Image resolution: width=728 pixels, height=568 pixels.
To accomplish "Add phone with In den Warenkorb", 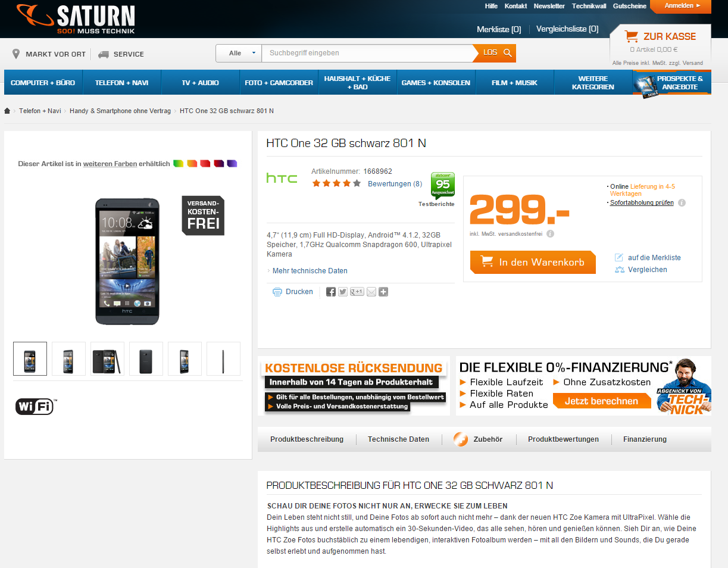I will pyautogui.click(x=533, y=262).
